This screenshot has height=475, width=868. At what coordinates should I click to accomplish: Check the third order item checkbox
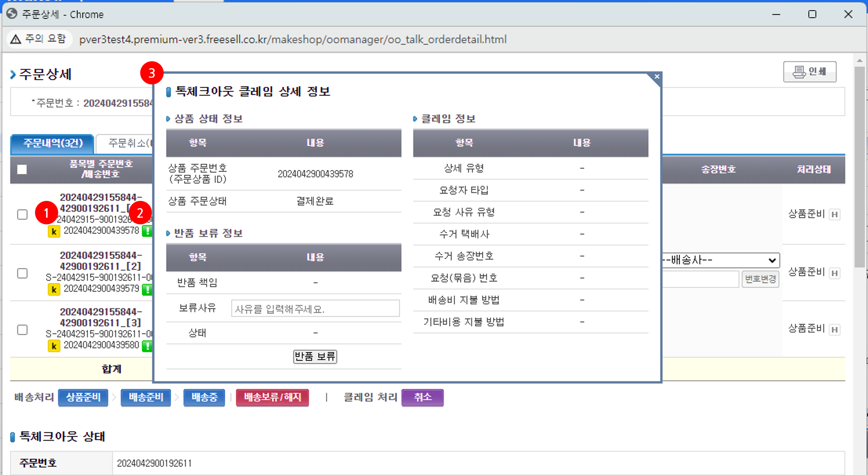[x=22, y=329]
